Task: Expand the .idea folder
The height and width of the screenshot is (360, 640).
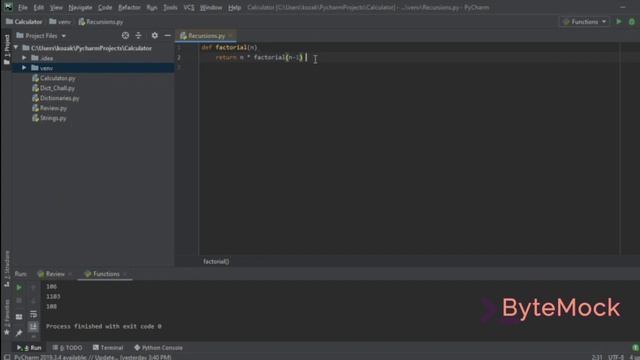Action: (24, 58)
